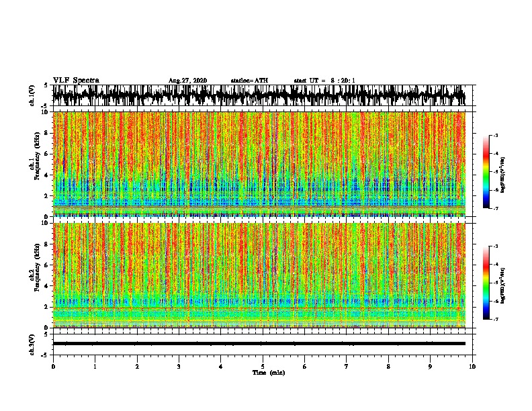Image resolution: width=532 pixels, height=411 pixels.
Task: Click the "station=ATH" header label
Action: 249,81
